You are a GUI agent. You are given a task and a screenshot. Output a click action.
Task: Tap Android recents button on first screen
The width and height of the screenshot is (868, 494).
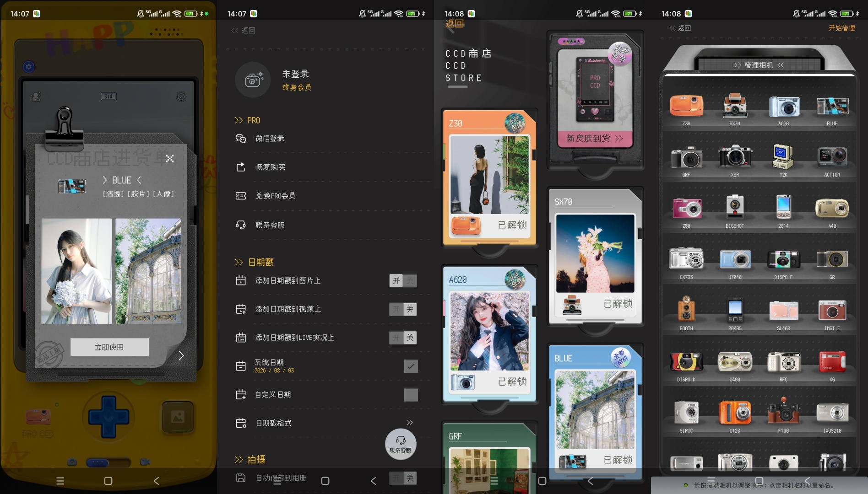(60, 481)
